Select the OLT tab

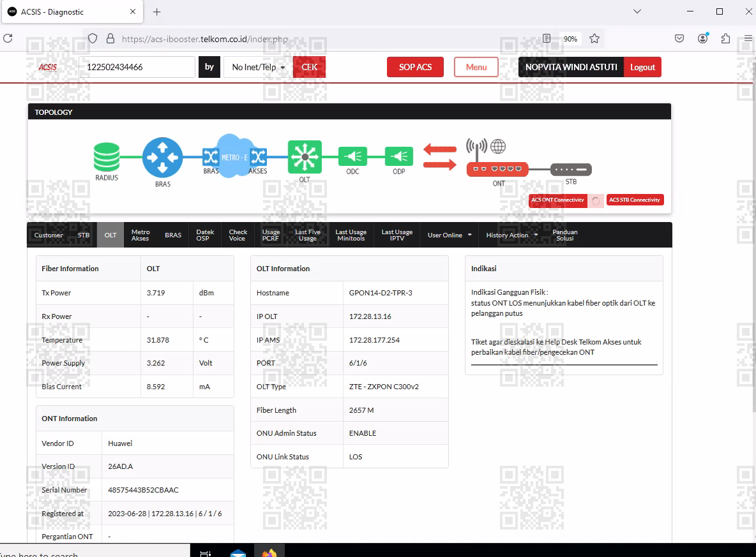click(110, 235)
